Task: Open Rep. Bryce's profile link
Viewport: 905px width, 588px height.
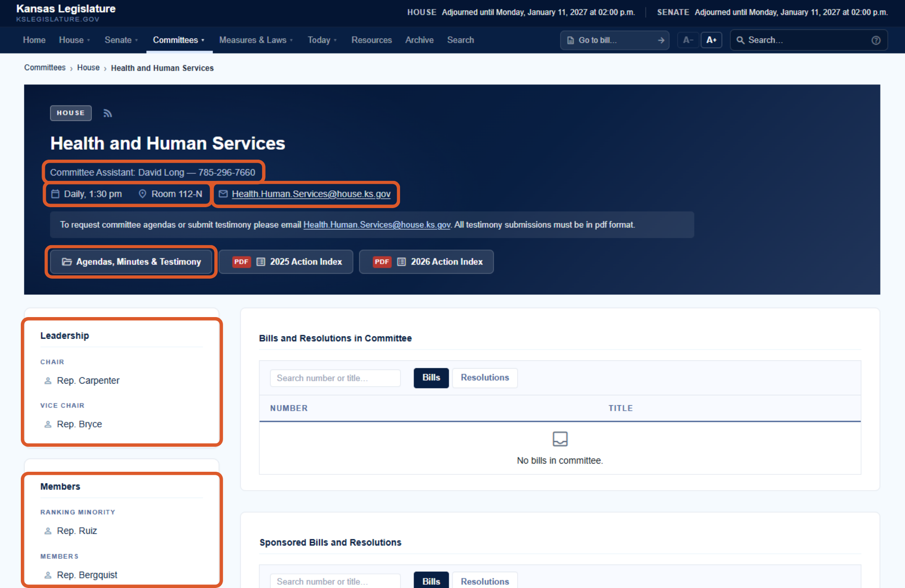Action: click(80, 424)
